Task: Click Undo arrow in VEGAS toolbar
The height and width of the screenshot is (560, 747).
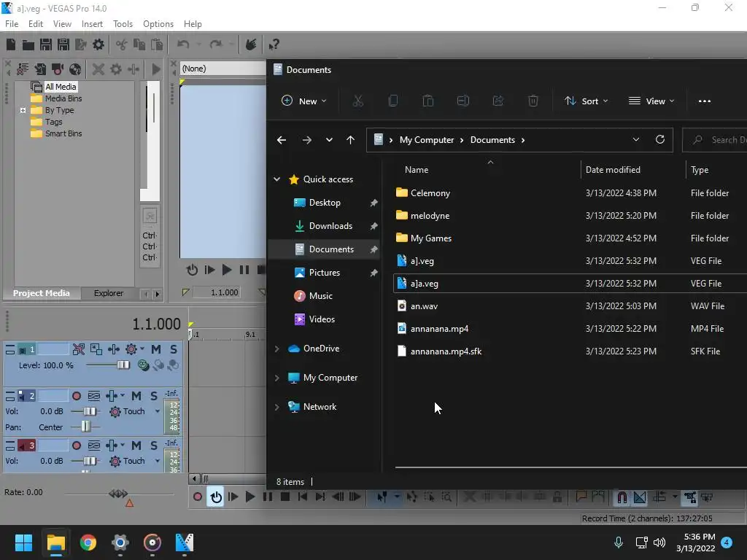Action: coord(183,44)
